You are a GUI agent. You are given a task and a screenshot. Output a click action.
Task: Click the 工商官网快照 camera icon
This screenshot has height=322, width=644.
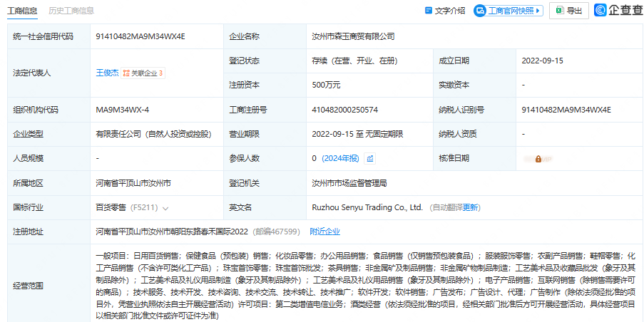pos(481,11)
